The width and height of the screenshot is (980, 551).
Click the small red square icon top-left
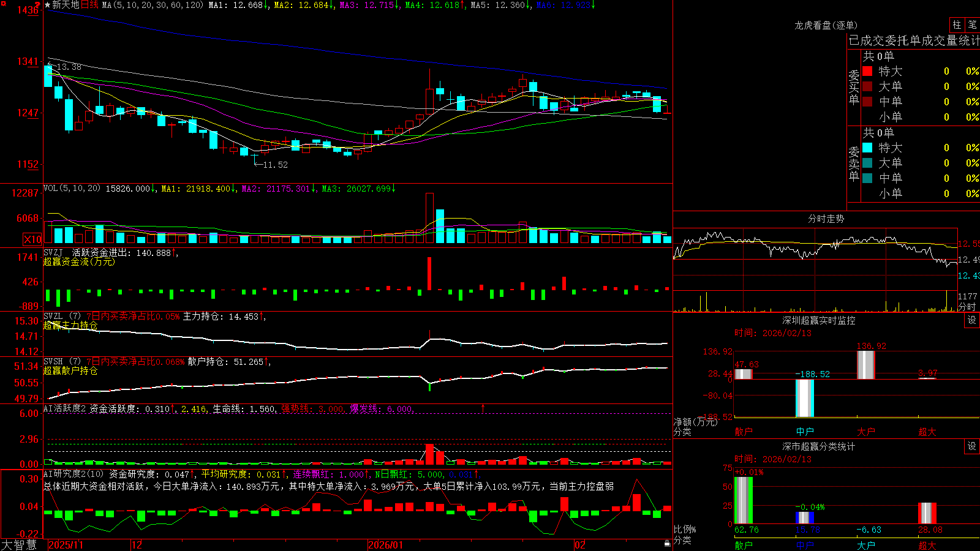tap(2, 4)
